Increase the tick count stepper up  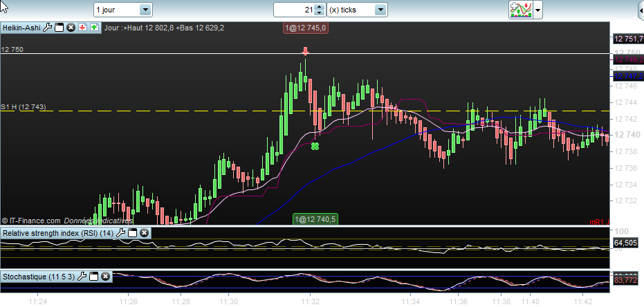[x=319, y=6]
